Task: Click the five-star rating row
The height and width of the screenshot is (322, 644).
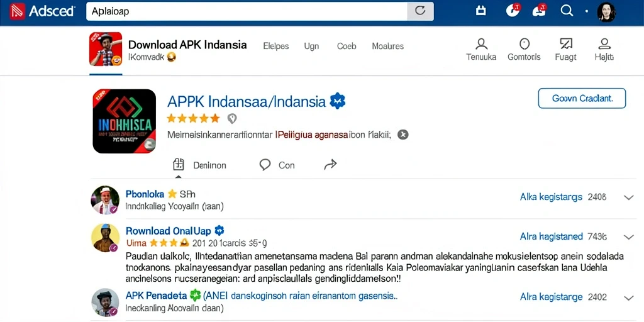Action: tap(194, 119)
